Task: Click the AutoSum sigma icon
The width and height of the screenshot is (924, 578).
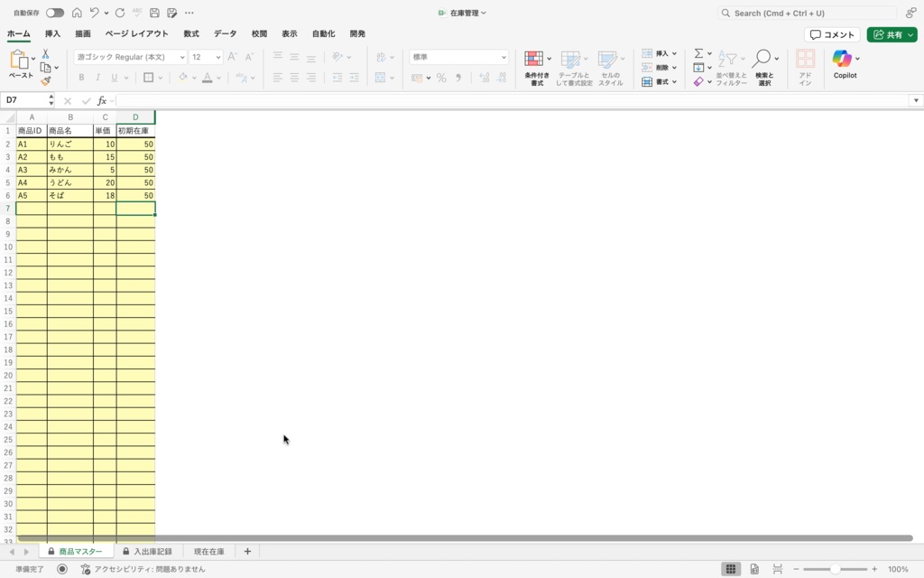Action: pyautogui.click(x=698, y=53)
